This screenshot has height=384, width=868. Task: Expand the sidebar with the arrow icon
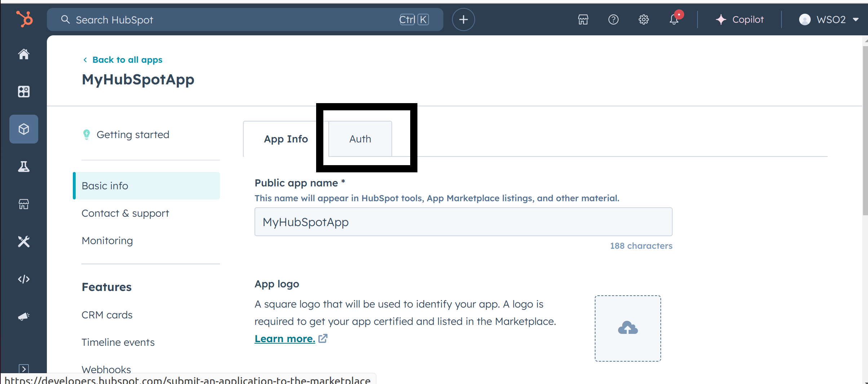coord(24,369)
